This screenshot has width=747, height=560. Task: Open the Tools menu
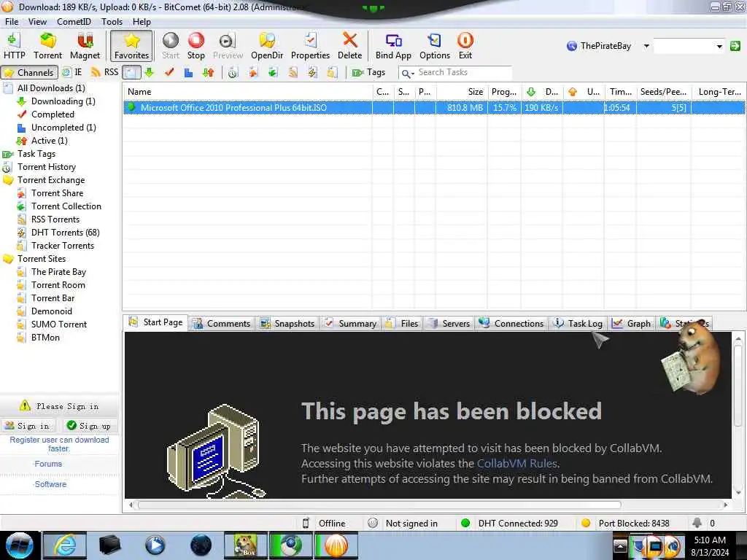[112, 21]
